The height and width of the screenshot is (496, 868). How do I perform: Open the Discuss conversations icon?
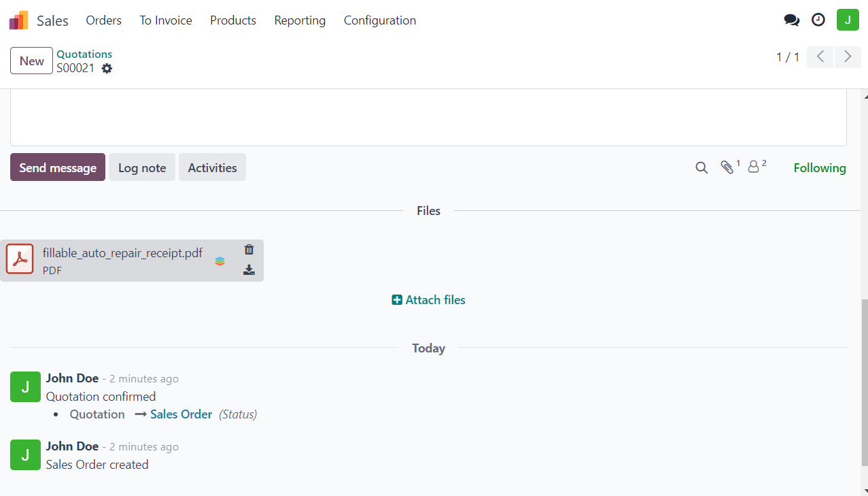coord(791,20)
